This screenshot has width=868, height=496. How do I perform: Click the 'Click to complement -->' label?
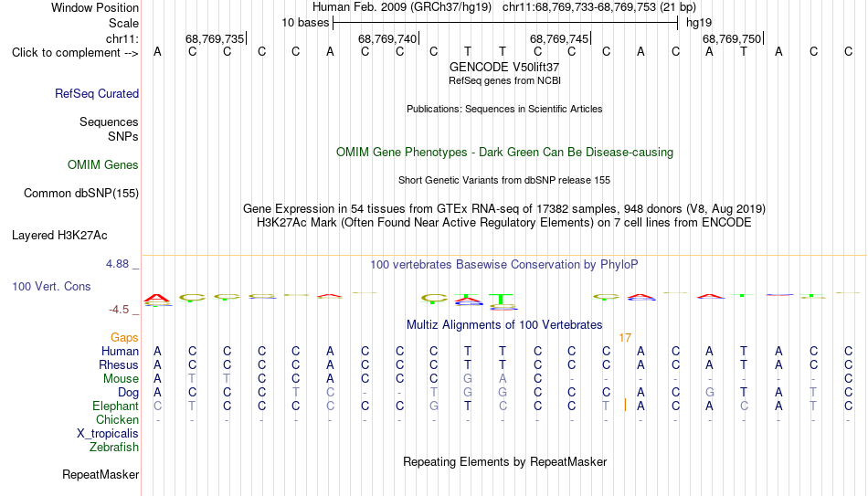pyautogui.click(x=75, y=53)
